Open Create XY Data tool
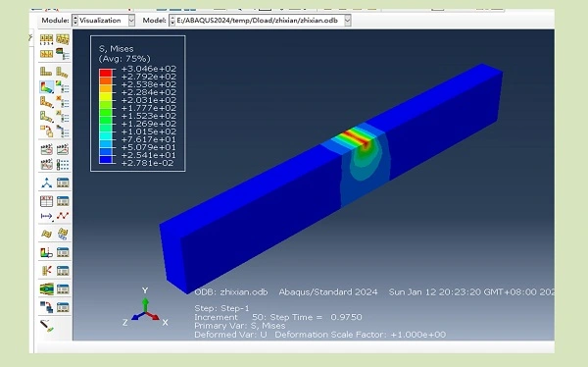Image resolution: width=588 pixels, height=367 pixels. tap(46, 201)
